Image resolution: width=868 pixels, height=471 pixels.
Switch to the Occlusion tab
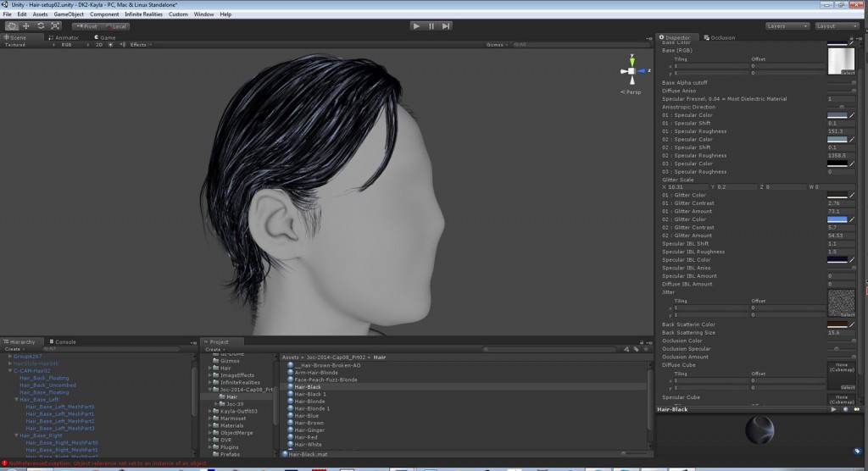(x=719, y=37)
